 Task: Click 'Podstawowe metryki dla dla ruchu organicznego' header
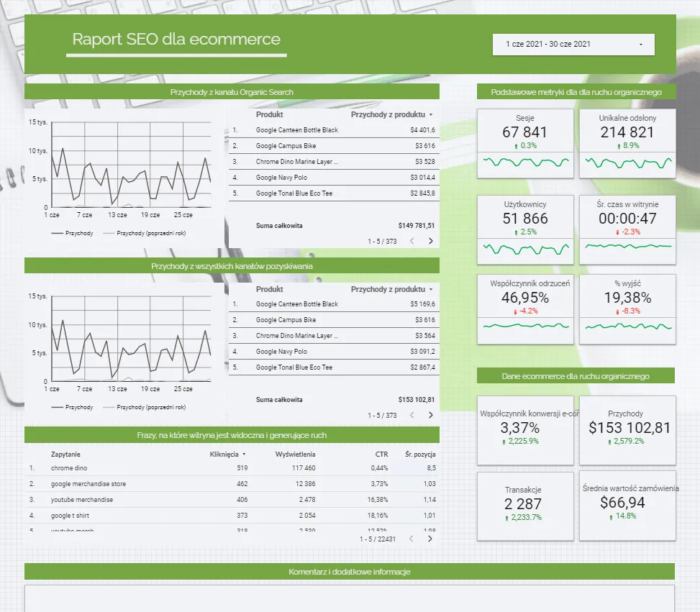576,92
